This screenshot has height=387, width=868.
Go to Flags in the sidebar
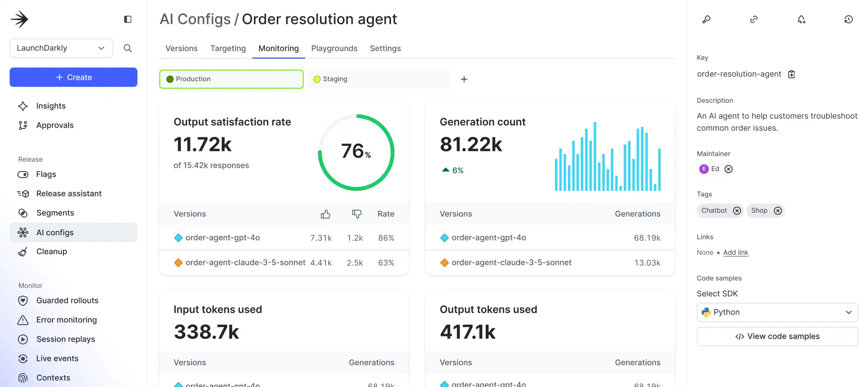46,174
